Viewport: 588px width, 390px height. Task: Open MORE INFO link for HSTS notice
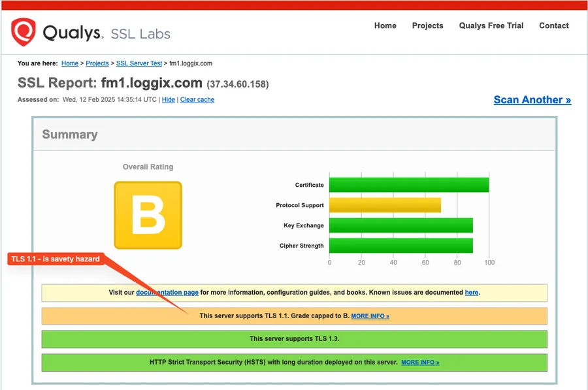click(x=420, y=363)
